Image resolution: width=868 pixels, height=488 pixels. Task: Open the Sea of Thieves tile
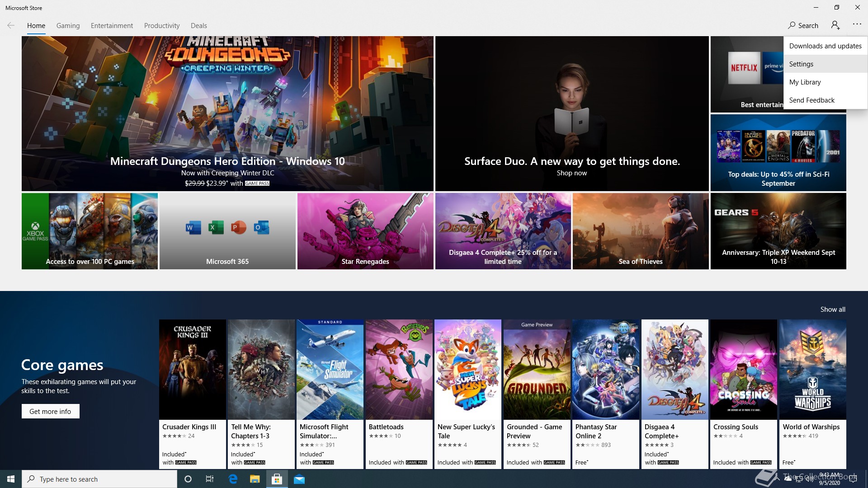(x=641, y=231)
